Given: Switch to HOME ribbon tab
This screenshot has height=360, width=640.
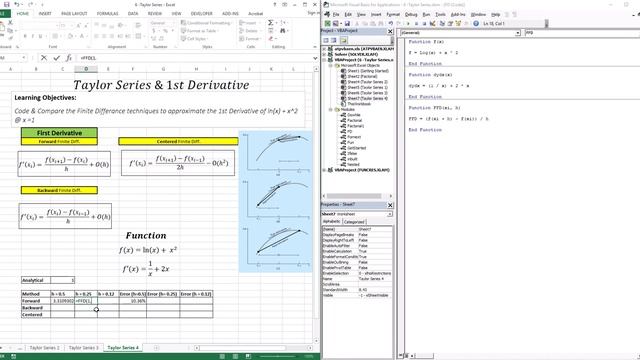Looking at the screenshot, I should coord(23,13).
